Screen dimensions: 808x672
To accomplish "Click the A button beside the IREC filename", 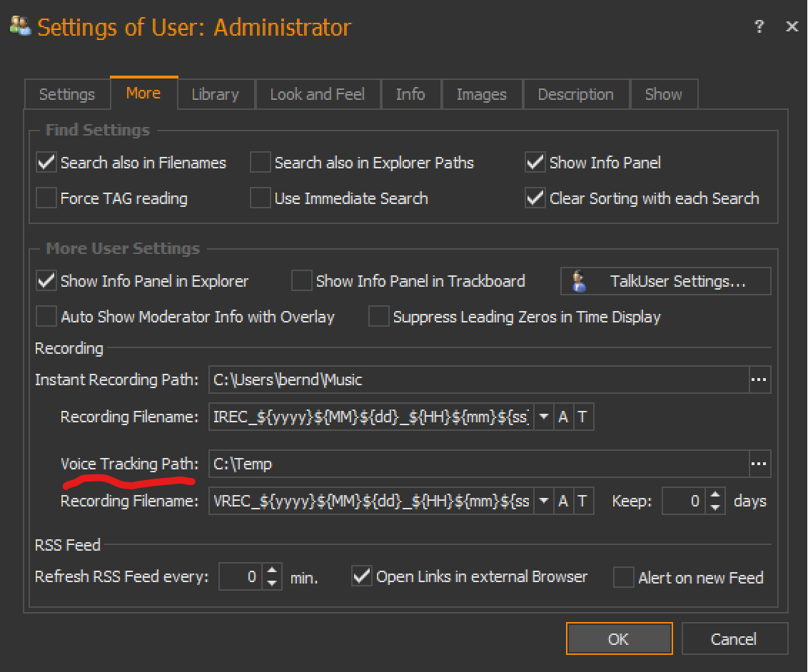I will [x=563, y=417].
